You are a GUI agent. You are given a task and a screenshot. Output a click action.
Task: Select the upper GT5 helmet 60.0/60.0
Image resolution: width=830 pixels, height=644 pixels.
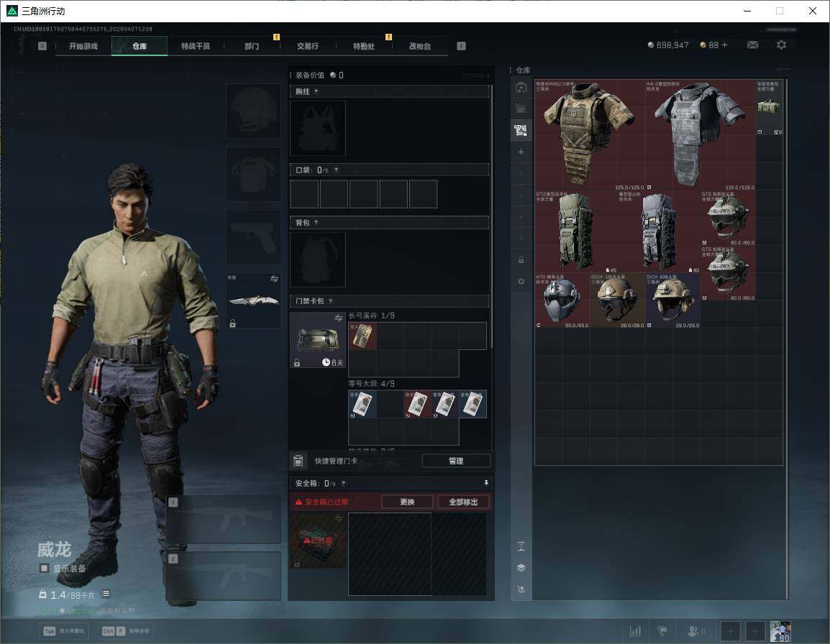pyautogui.click(x=728, y=218)
